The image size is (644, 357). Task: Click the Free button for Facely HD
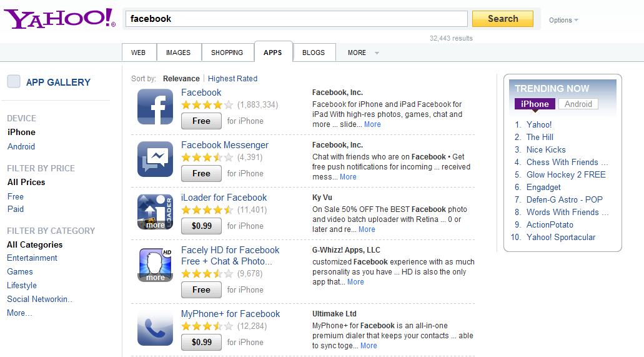click(x=201, y=290)
